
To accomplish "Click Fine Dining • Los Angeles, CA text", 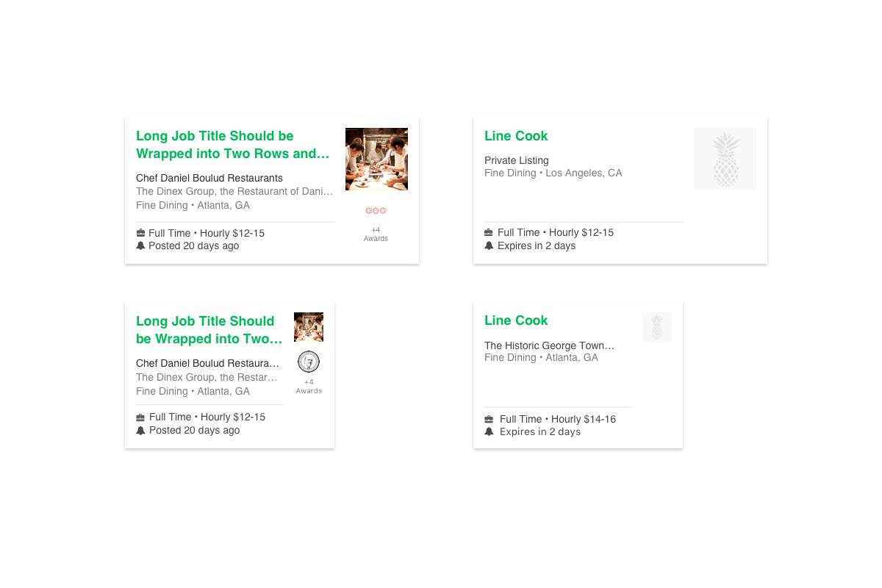I will coord(553,173).
